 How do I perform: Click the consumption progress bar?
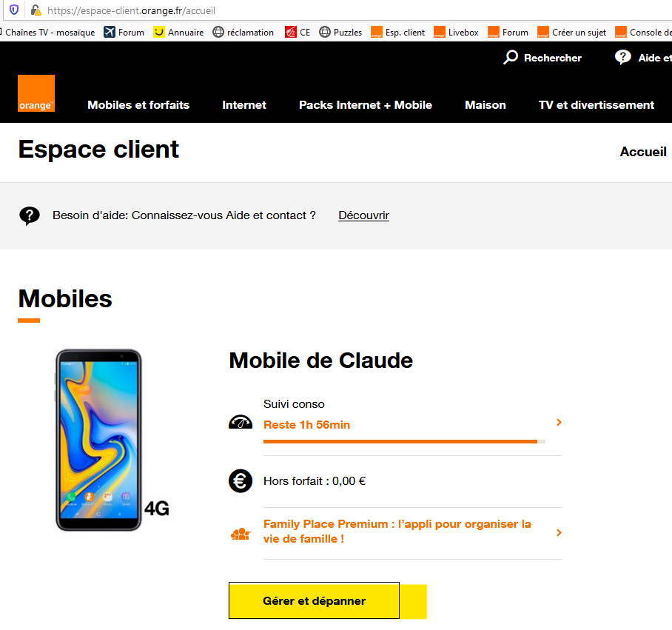(x=404, y=441)
